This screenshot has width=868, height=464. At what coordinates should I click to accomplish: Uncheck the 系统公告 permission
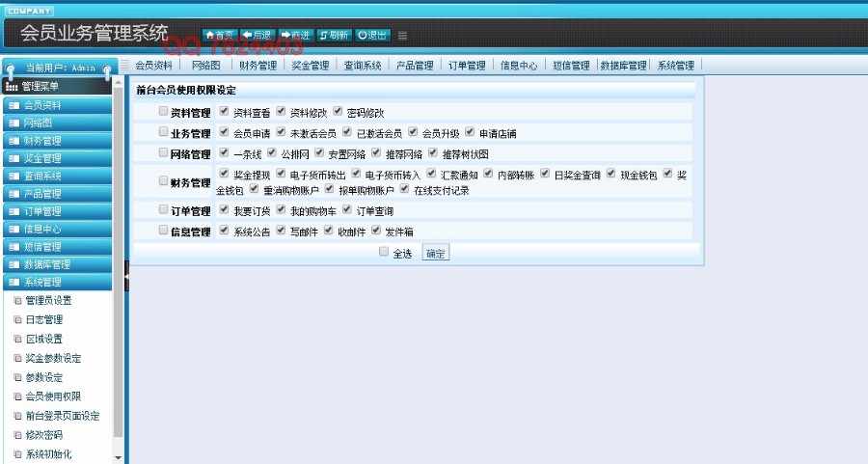(x=224, y=230)
